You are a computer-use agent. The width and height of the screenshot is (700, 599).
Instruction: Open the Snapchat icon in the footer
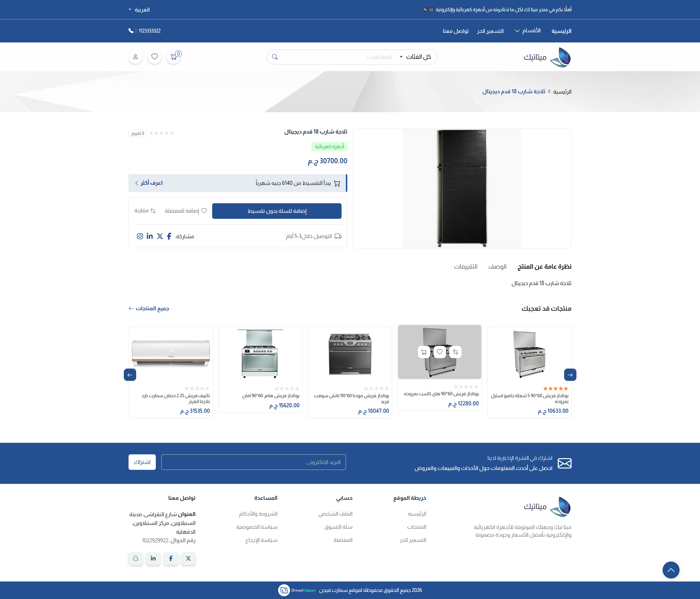(x=135, y=558)
